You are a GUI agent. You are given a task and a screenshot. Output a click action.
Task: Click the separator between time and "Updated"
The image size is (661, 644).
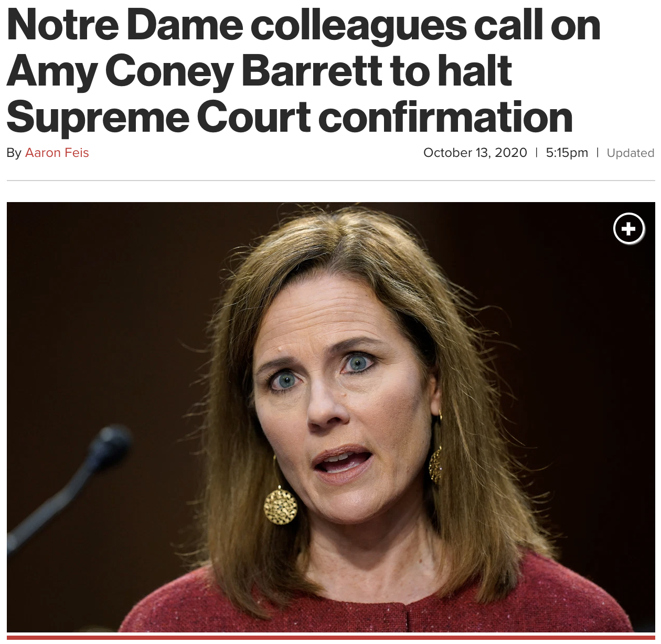[598, 153]
